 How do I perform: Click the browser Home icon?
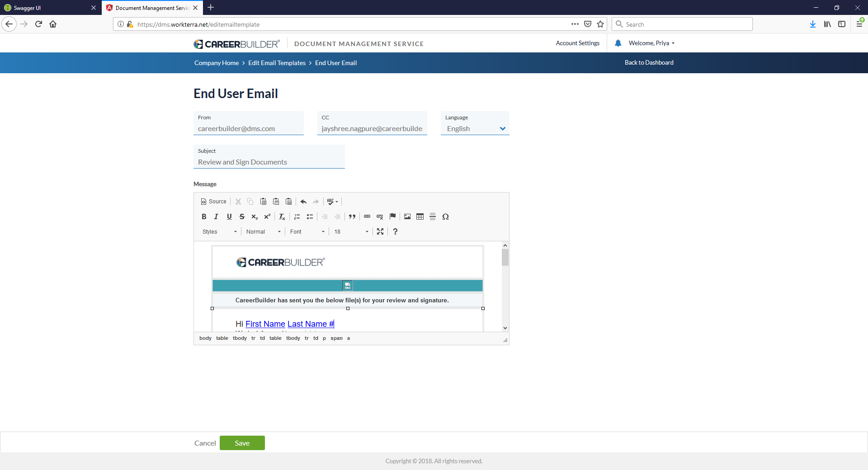coord(53,24)
